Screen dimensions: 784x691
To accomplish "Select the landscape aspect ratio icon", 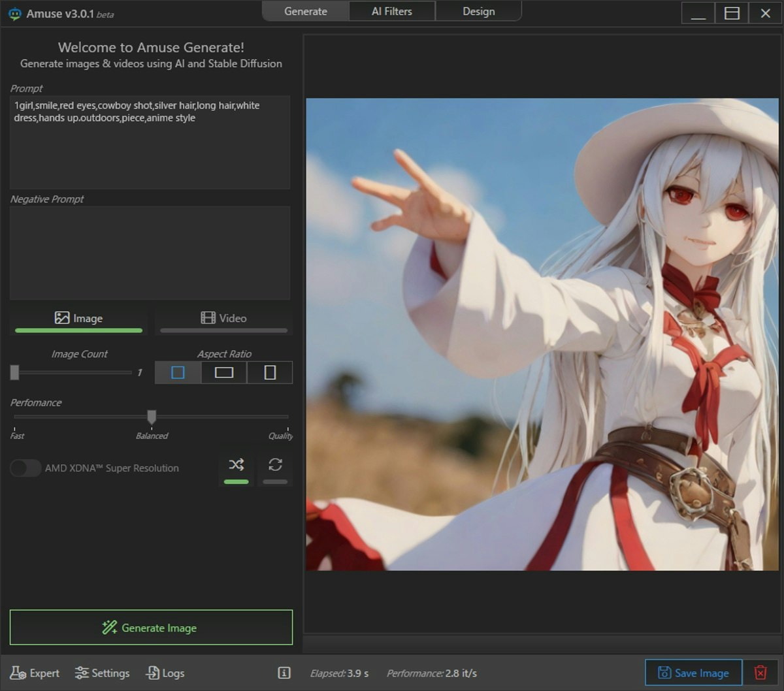I will coord(223,372).
